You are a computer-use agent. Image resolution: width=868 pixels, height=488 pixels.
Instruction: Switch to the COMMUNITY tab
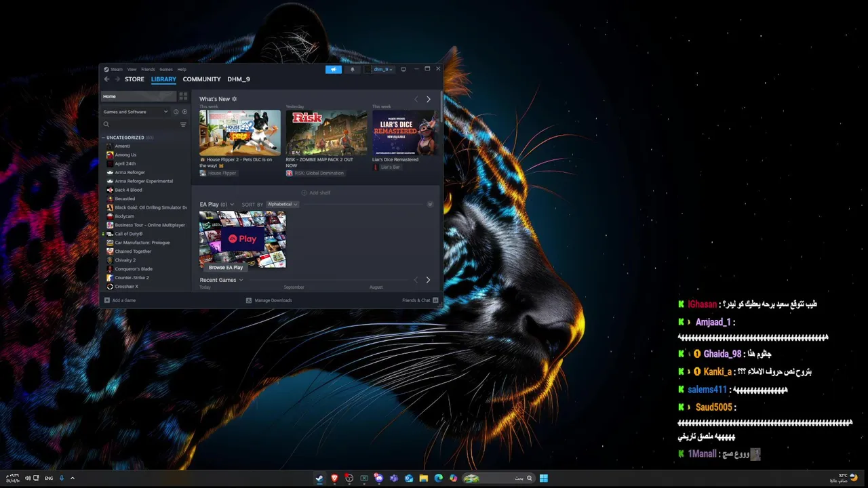pos(201,79)
